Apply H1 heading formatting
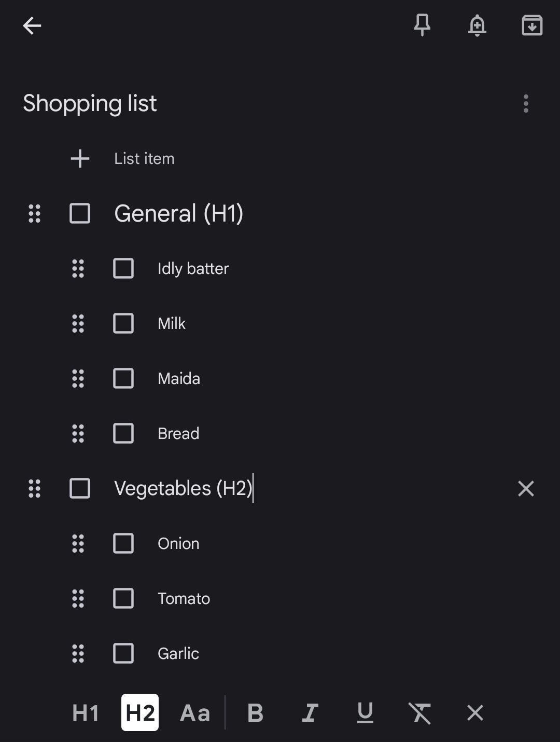The width and height of the screenshot is (560, 742). 86,713
